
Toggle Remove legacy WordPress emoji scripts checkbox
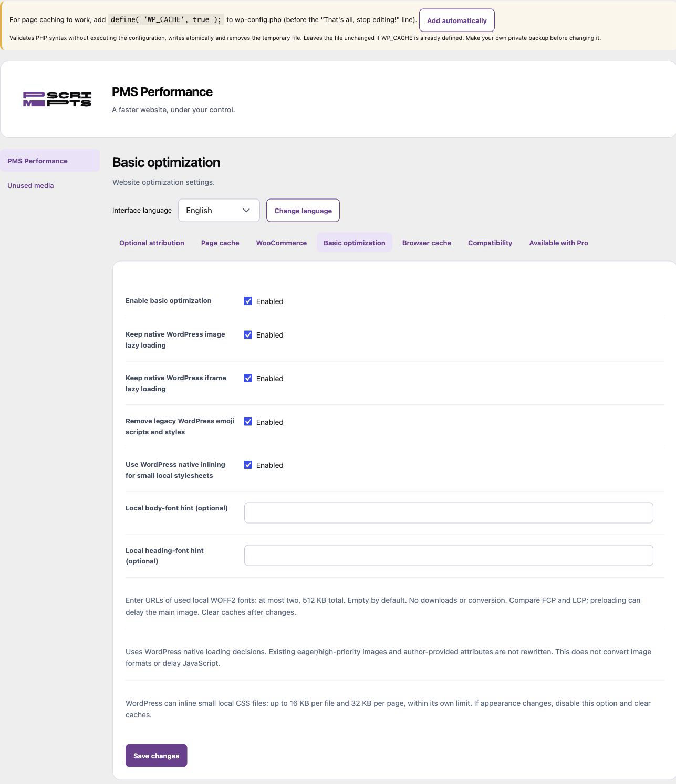248,422
